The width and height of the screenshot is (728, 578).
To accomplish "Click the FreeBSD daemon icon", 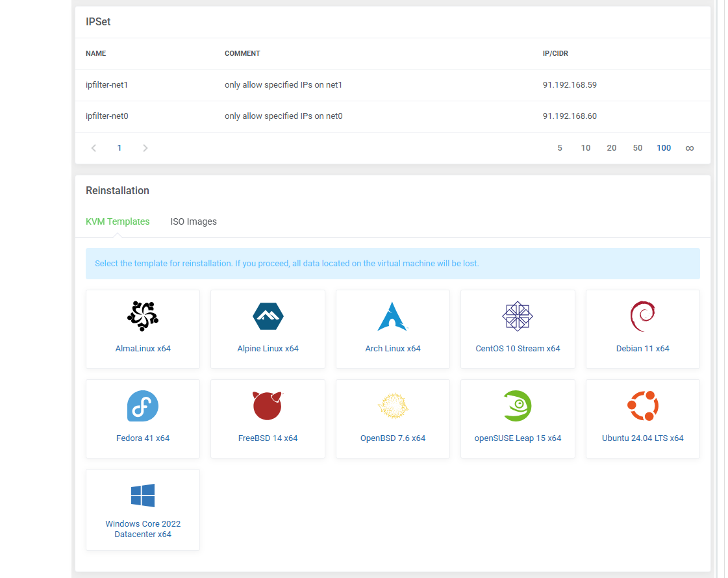I will [x=268, y=406].
